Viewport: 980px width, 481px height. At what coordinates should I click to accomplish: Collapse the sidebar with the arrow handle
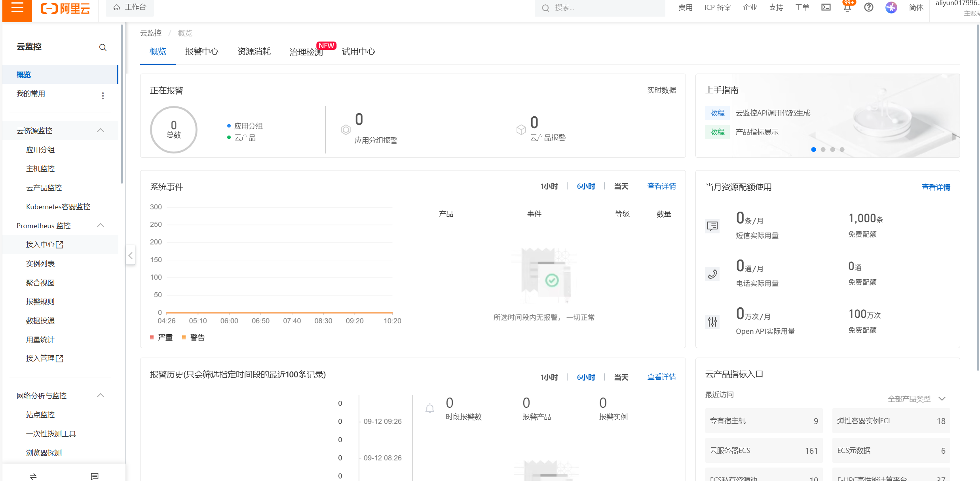point(130,255)
